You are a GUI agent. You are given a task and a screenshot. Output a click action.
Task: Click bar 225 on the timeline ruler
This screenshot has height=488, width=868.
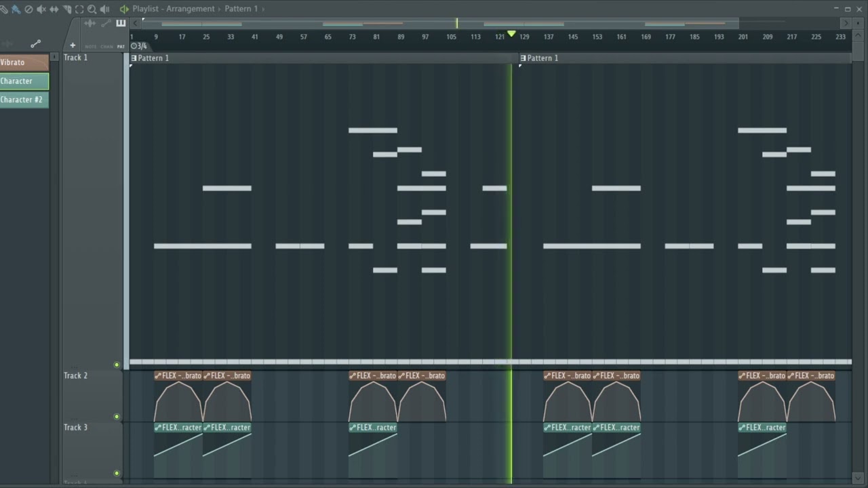[x=816, y=37]
